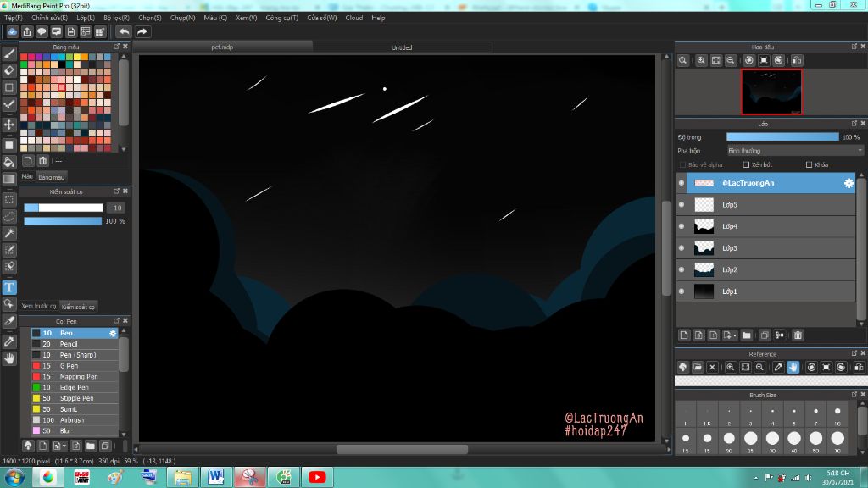Select the Text tool
Screen dimensions: 868x488
pos(8,287)
